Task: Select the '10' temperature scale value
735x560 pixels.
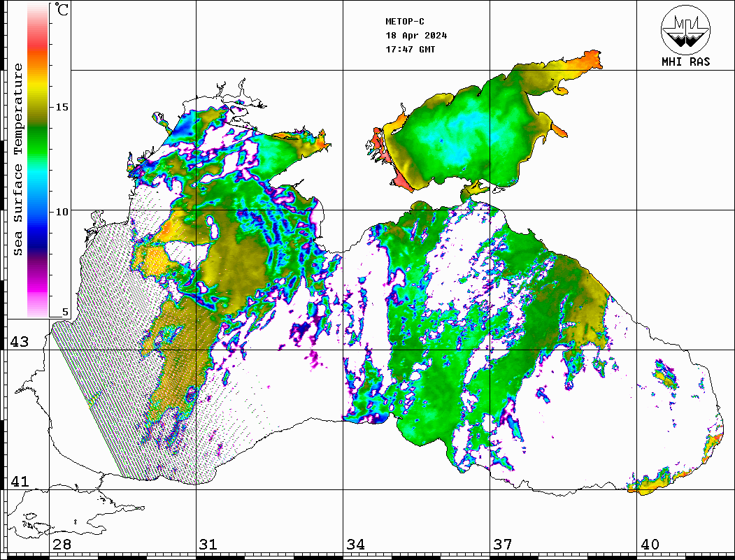Action: (62, 212)
